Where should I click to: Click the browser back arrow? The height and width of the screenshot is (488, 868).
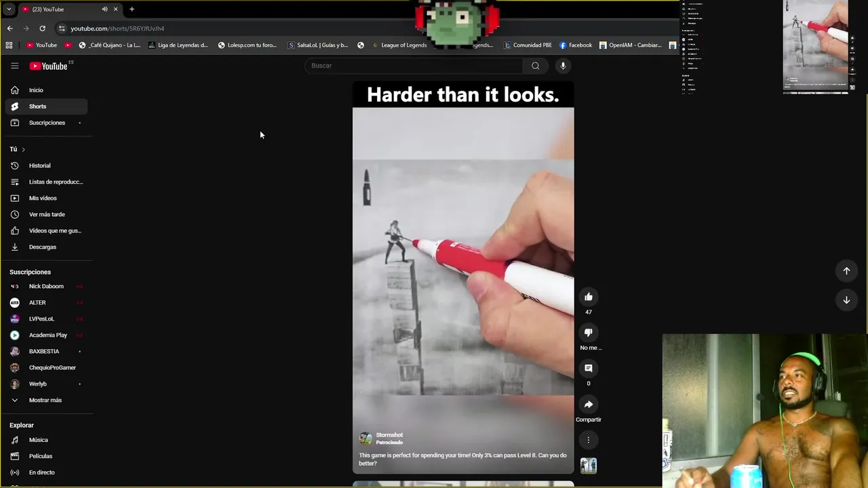pos(9,28)
